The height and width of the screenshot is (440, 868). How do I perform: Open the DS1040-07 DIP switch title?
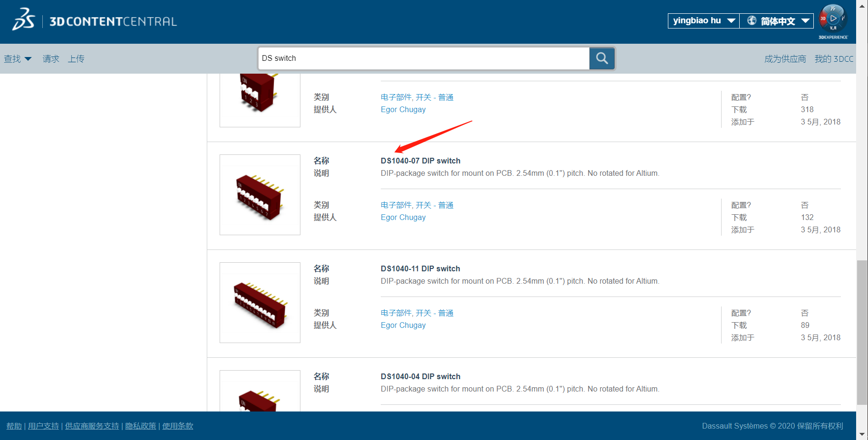pyautogui.click(x=420, y=161)
